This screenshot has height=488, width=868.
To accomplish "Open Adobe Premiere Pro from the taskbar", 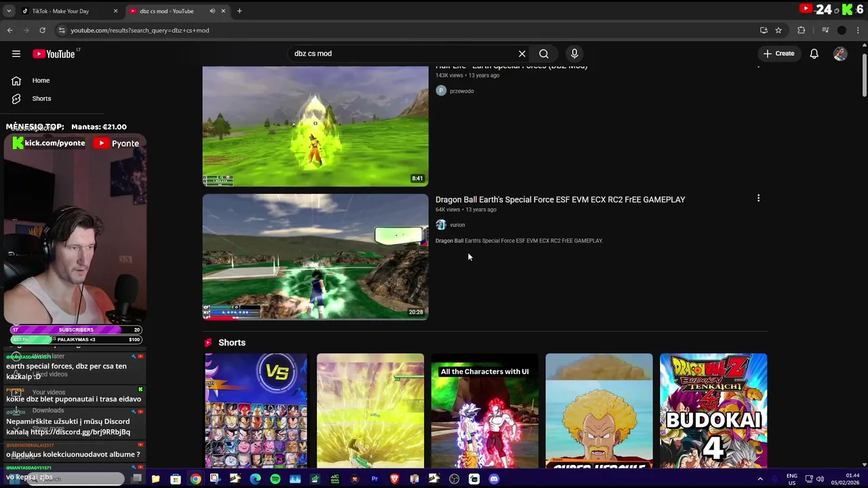I will [x=374, y=479].
